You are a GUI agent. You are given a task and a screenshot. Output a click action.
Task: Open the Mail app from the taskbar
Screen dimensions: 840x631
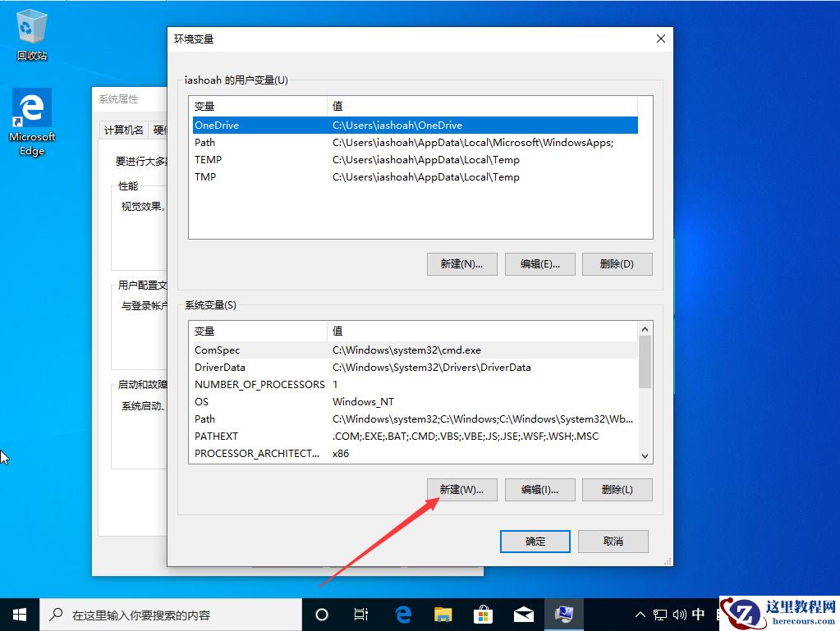(x=524, y=614)
